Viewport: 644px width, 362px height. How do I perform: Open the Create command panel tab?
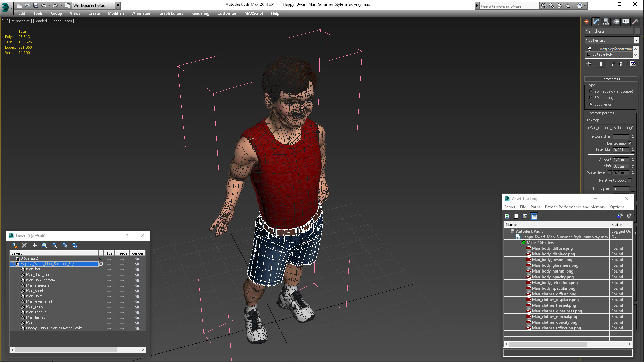tap(586, 22)
